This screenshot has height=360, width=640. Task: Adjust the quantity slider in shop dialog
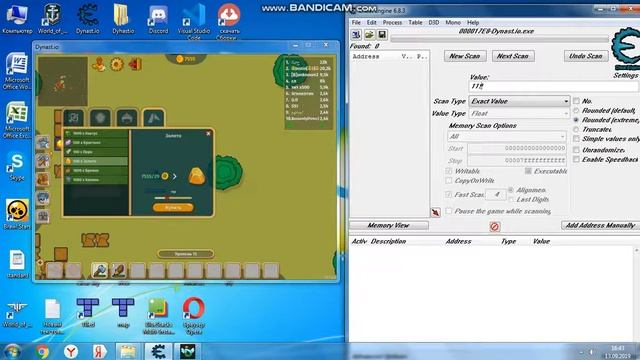(x=173, y=198)
